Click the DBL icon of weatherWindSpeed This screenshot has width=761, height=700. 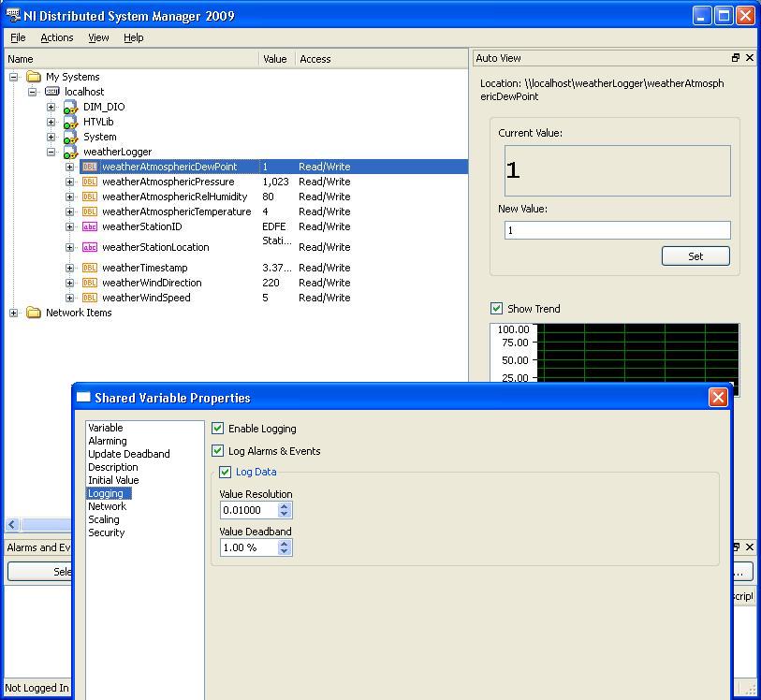click(x=89, y=298)
